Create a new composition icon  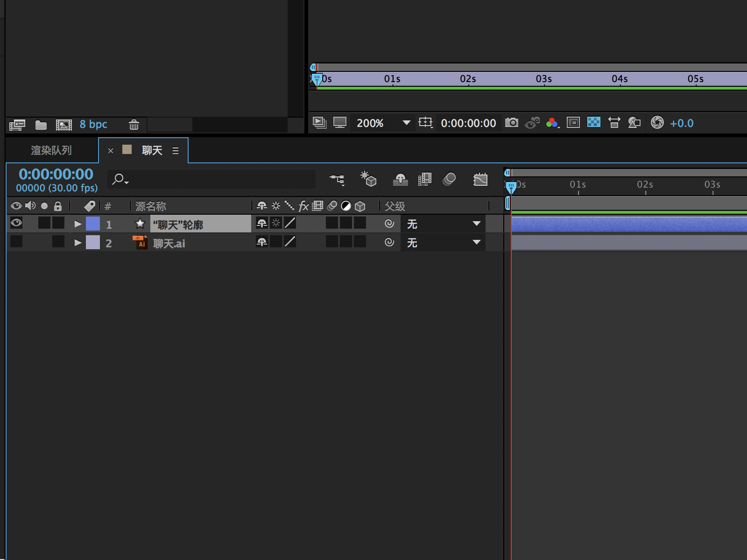pyautogui.click(x=64, y=125)
